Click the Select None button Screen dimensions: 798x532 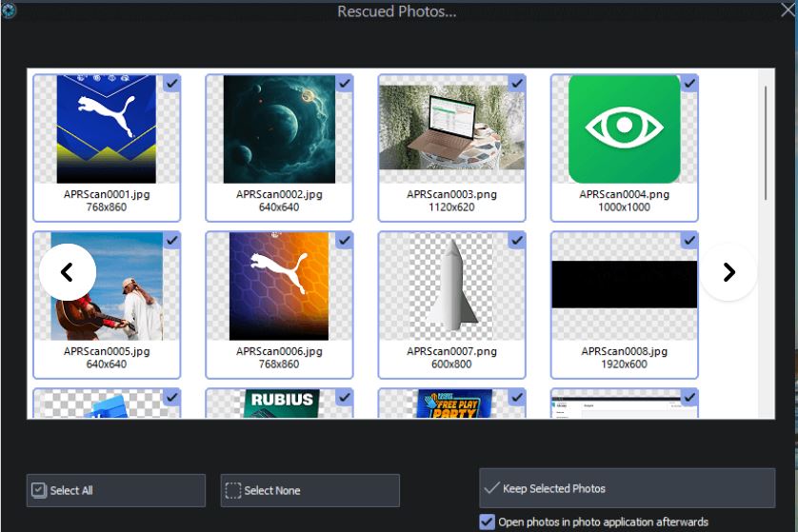point(309,490)
